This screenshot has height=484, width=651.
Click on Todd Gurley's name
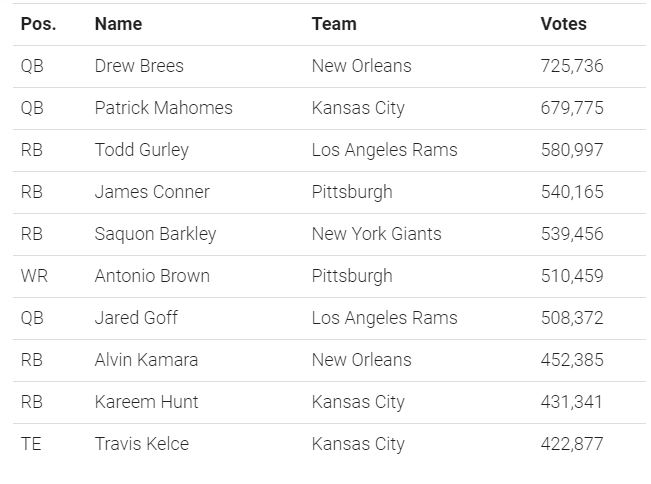(142, 150)
